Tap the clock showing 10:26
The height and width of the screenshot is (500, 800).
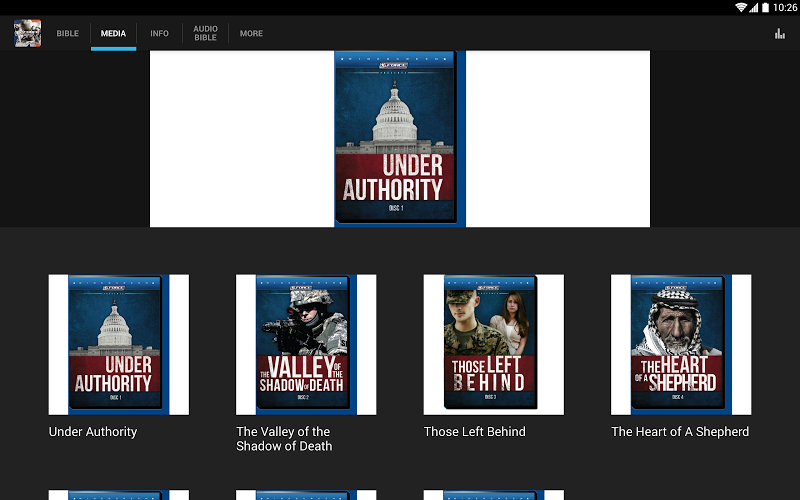coord(786,7)
